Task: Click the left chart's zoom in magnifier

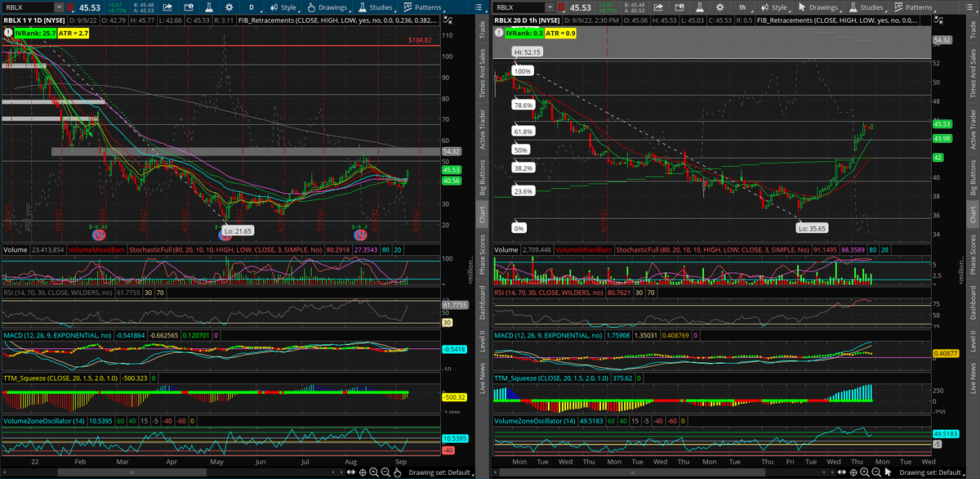Action: click(374, 472)
